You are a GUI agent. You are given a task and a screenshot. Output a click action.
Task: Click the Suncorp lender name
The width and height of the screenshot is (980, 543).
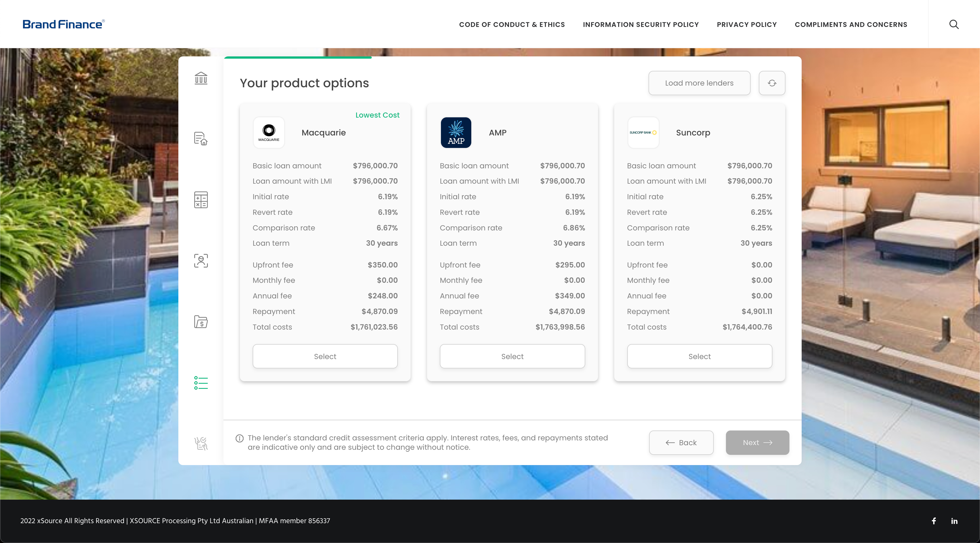point(693,133)
